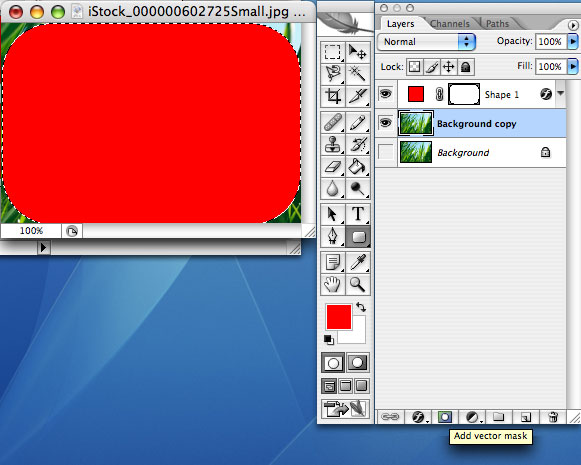The height and width of the screenshot is (465, 581).
Task: Select the Zoom tool
Action: pos(358,285)
